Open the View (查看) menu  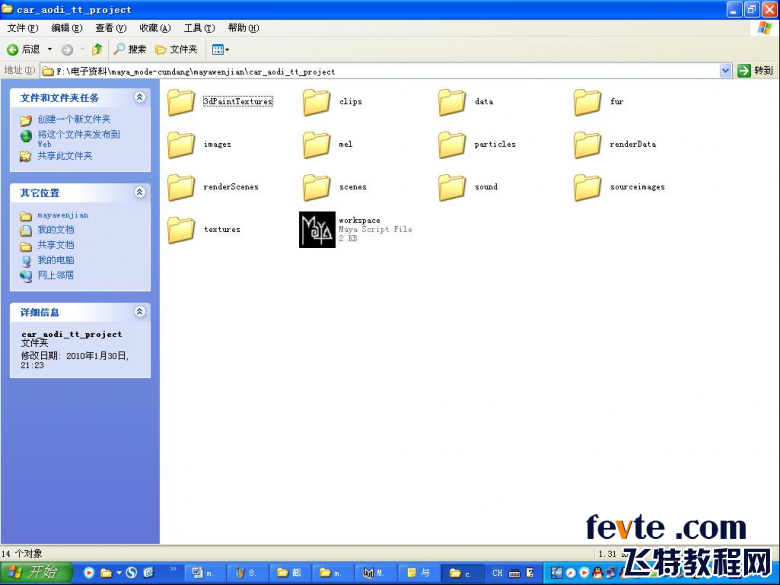pyautogui.click(x=111, y=28)
